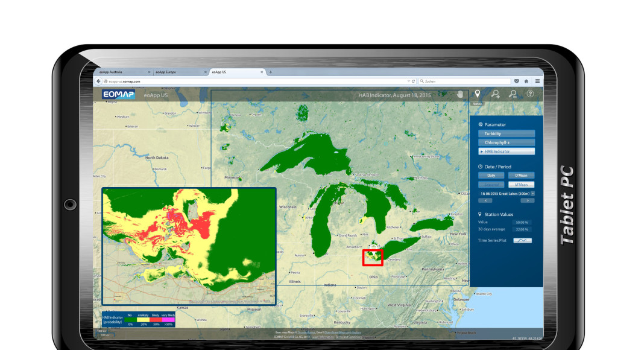Image resolution: width=644 pixels, height=350 pixels.
Task: Step to the next date with right arrow
Action: (x=523, y=200)
